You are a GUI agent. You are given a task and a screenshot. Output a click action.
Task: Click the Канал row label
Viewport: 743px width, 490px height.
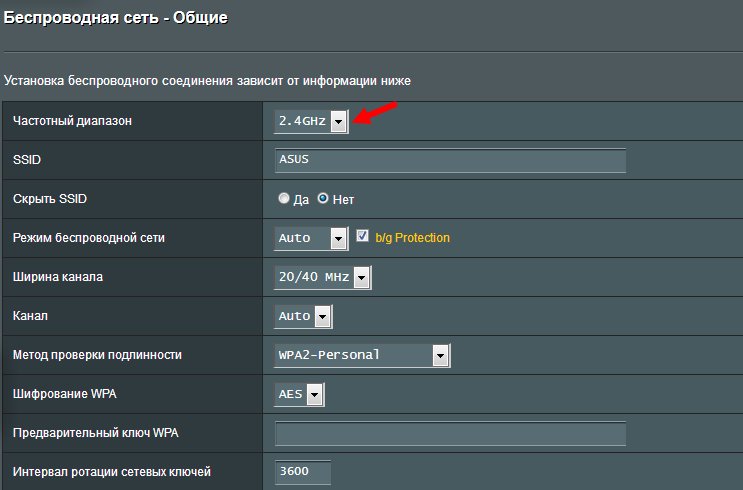click(30, 316)
